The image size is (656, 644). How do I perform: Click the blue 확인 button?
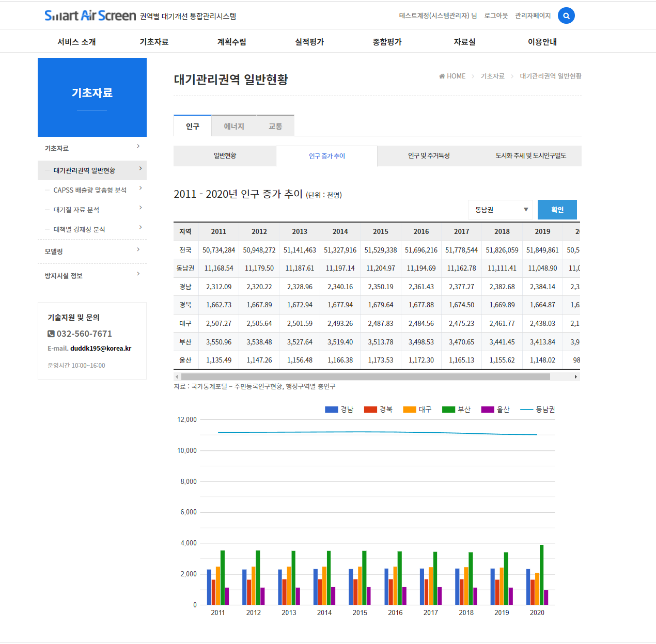(557, 210)
